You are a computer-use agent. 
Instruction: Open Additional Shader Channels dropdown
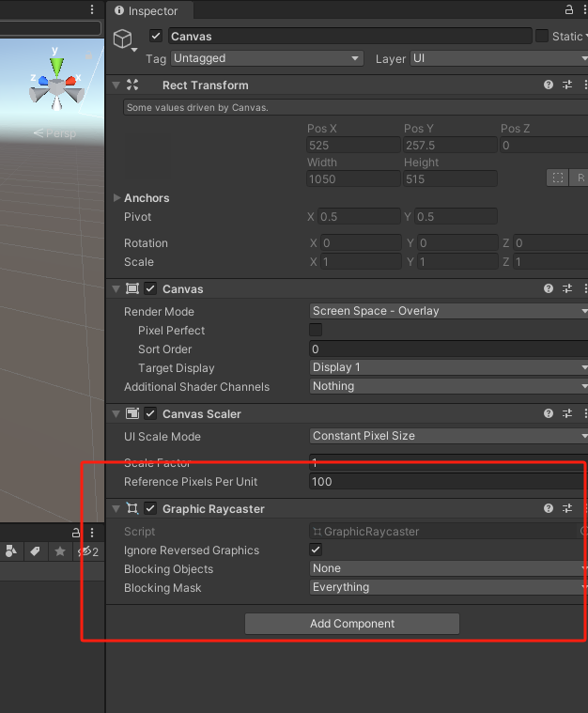pyautogui.click(x=448, y=386)
